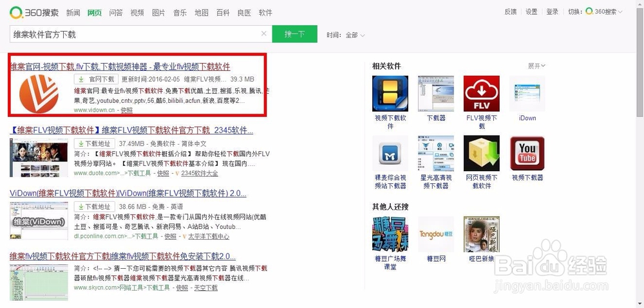This screenshot has height=308, width=644.
Task: Click the orange 维棠 logo thumbnail
Action: click(39, 94)
